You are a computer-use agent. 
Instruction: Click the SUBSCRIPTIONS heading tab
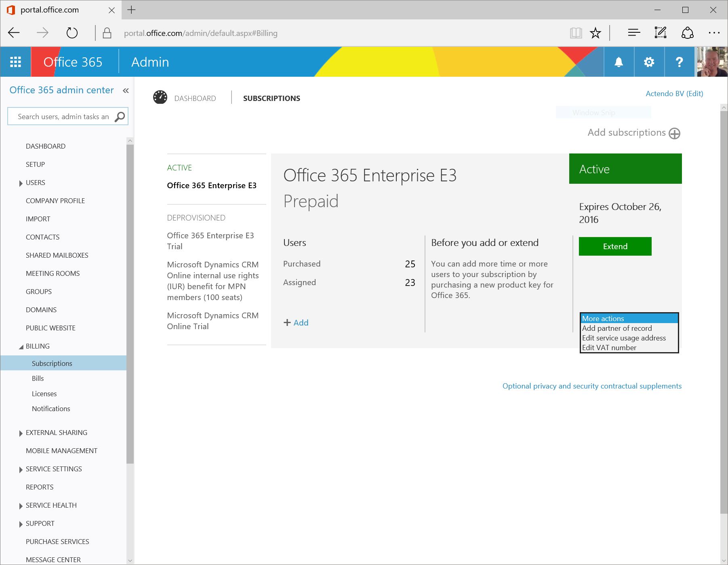tap(271, 98)
